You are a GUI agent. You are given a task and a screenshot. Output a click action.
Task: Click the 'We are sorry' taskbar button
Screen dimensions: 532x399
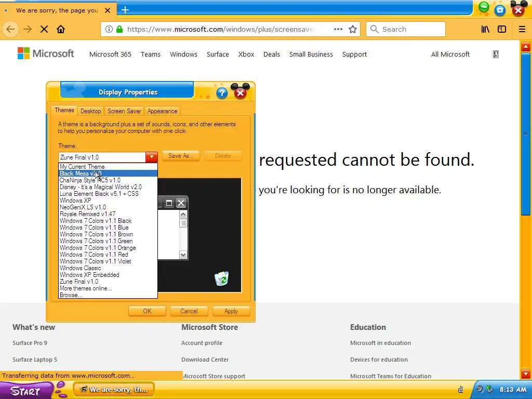114,390
